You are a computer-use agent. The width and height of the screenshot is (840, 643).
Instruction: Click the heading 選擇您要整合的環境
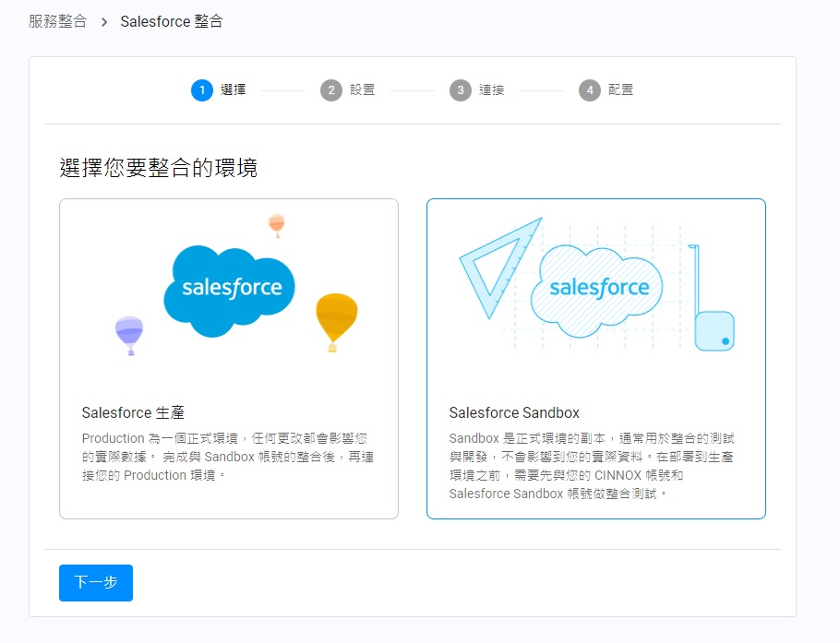tap(159, 168)
